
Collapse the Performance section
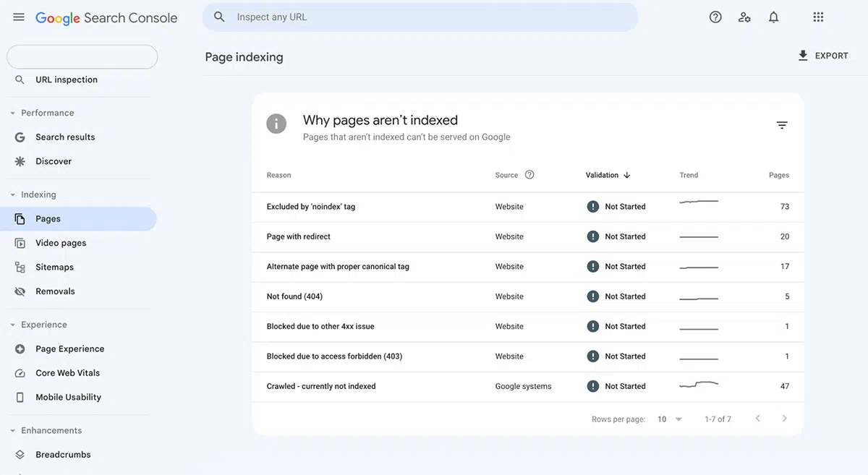click(x=12, y=113)
